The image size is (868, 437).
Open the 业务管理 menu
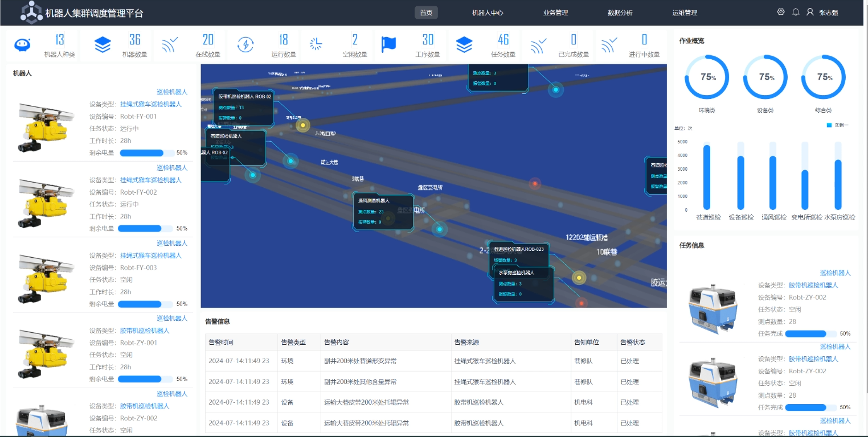[x=556, y=13]
